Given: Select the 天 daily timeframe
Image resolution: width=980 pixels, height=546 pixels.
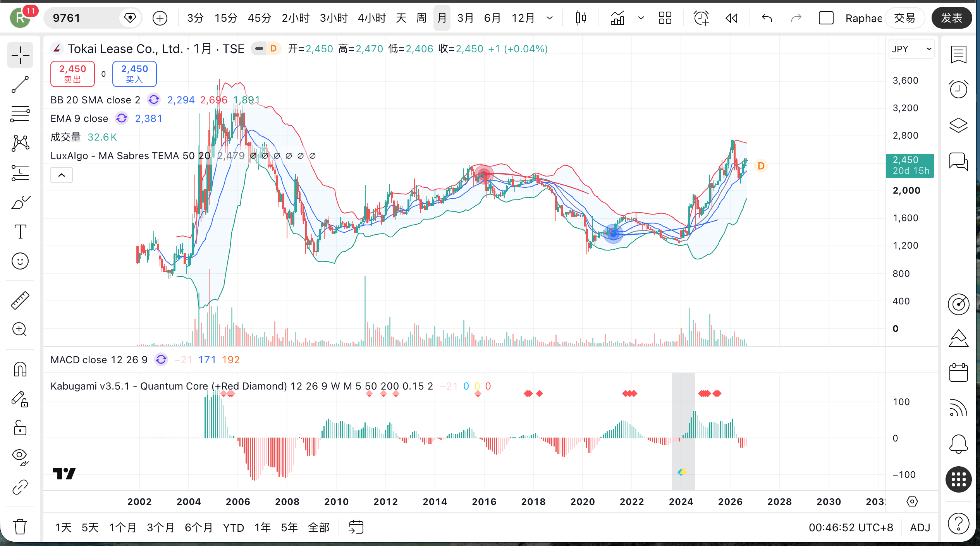Looking at the screenshot, I should [401, 18].
